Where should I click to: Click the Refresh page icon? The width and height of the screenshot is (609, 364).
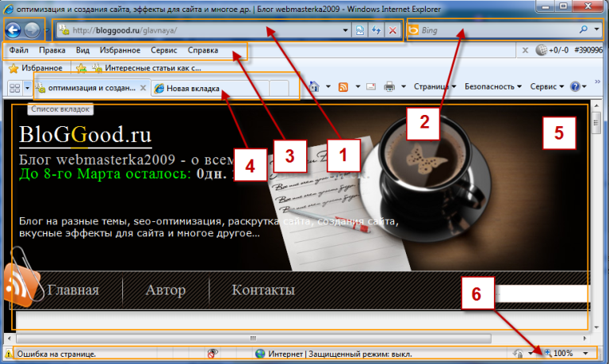tap(376, 30)
